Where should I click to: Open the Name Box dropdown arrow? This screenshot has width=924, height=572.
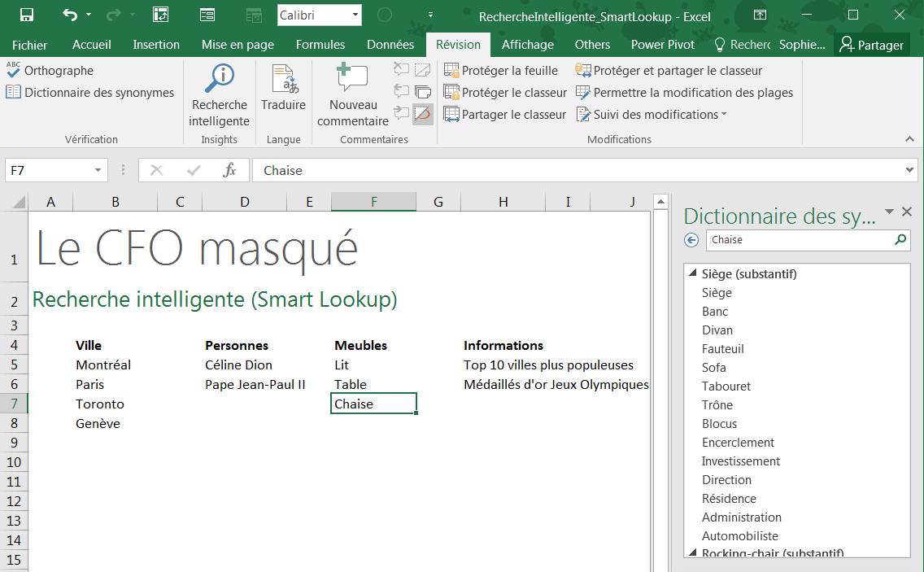point(98,170)
